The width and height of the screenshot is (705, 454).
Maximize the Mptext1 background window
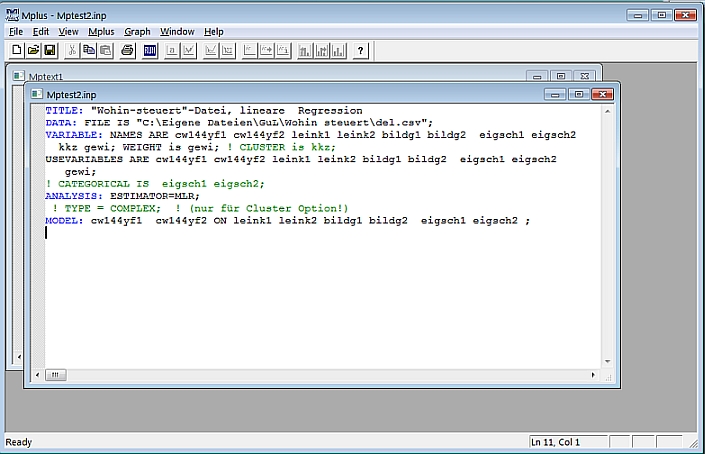coord(561,76)
